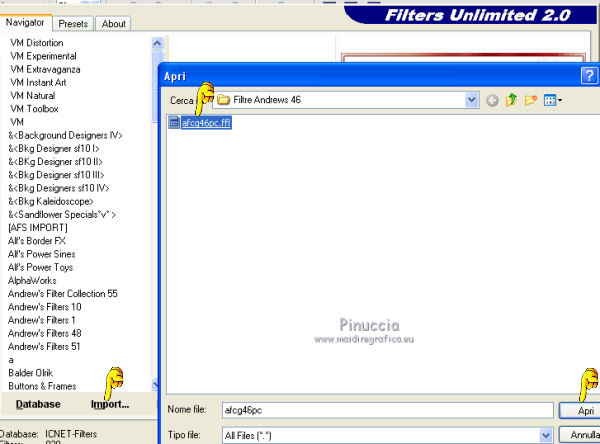
Task: Select the single 'a' list entry
Action: 11,360
